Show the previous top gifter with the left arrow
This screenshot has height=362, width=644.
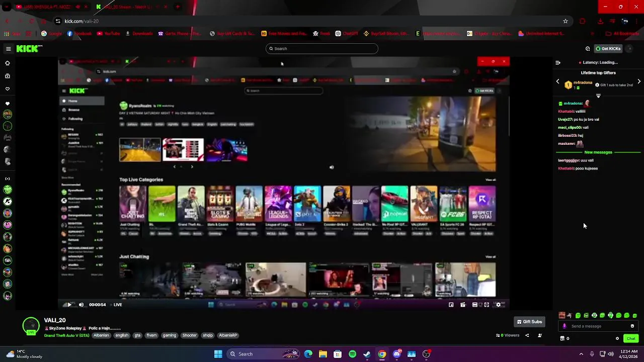557,81
